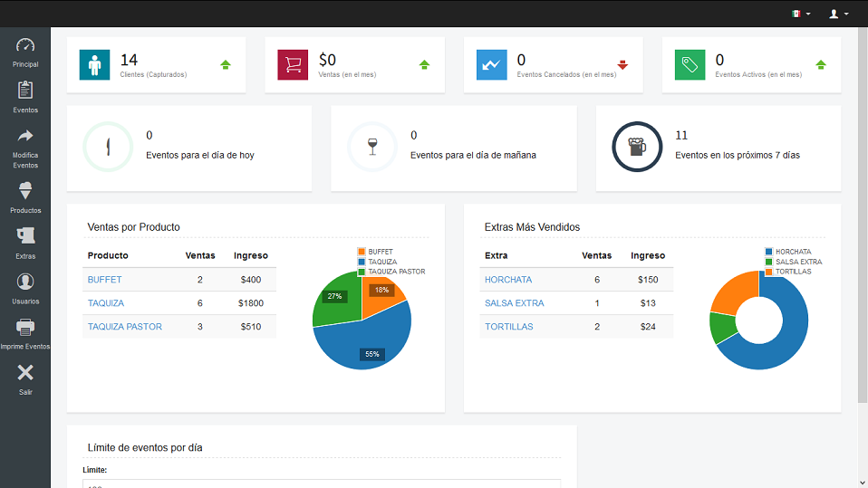868x488 pixels.
Task: Toggle the SALSA EXTRA legend swatch
Action: tap(769, 262)
